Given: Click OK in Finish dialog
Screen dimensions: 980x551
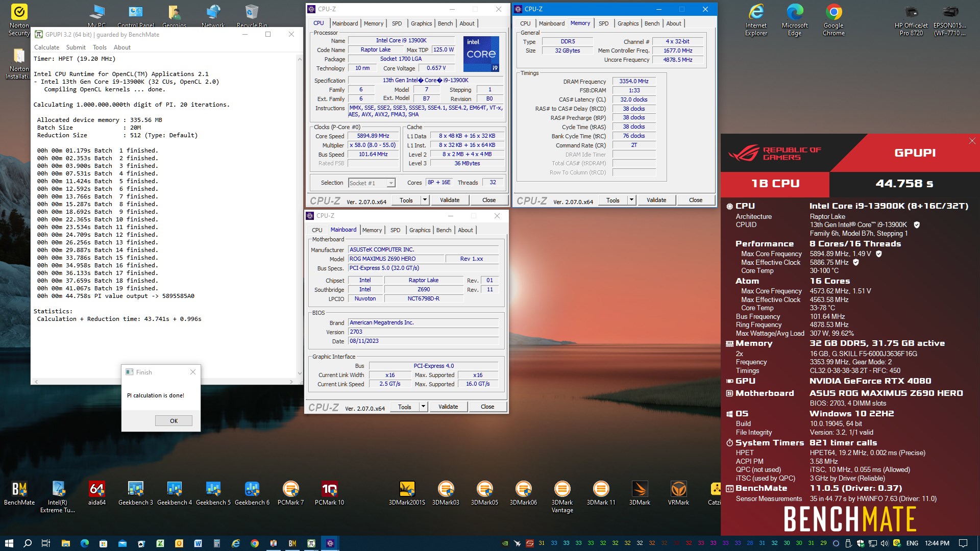Looking at the screenshot, I should point(174,421).
